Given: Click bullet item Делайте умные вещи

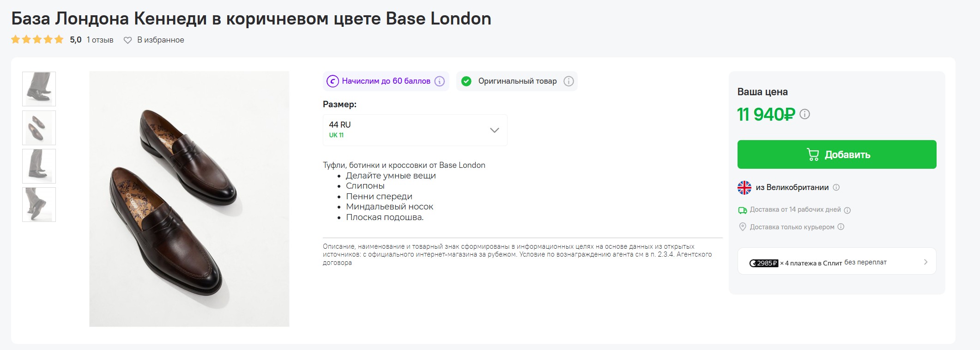Looking at the screenshot, I should [x=391, y=176].
